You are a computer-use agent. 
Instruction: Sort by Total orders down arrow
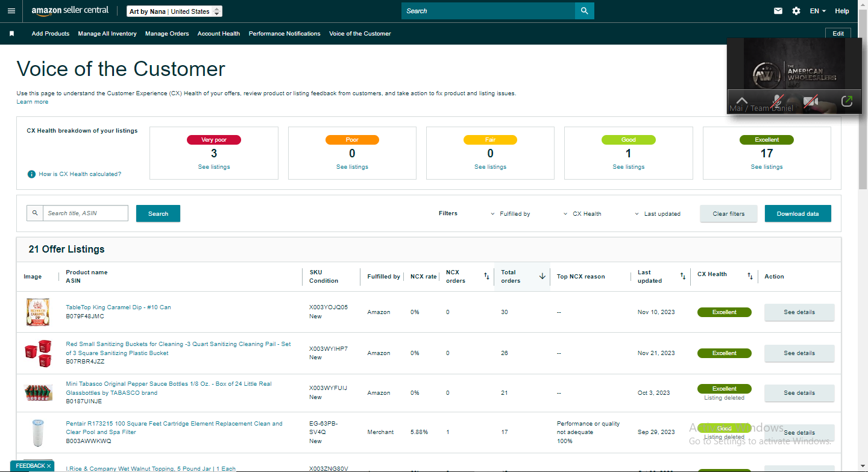pos(542,276)
